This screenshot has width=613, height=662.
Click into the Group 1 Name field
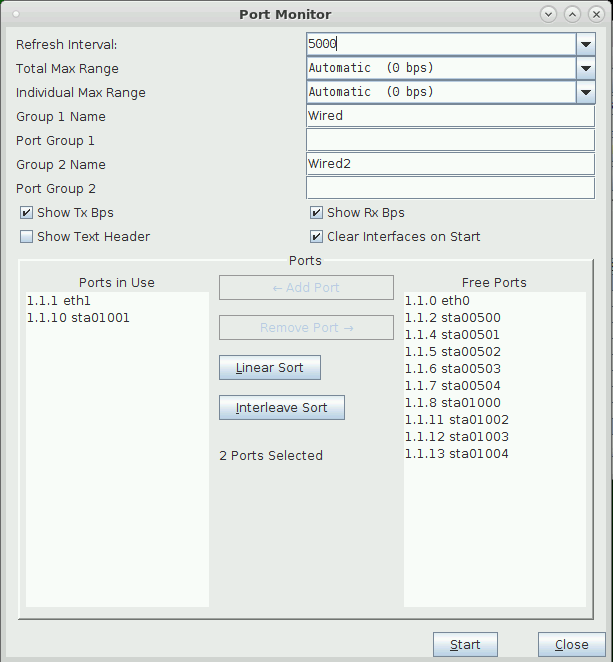click(x=449, y=116)
